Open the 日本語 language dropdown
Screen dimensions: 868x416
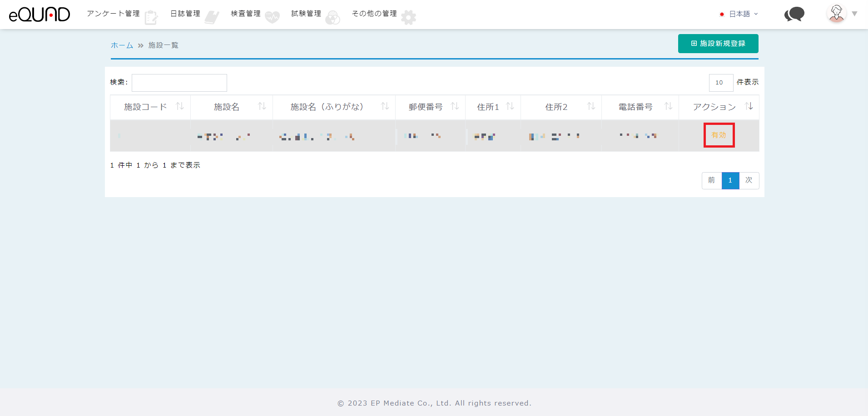pos(739,14)
